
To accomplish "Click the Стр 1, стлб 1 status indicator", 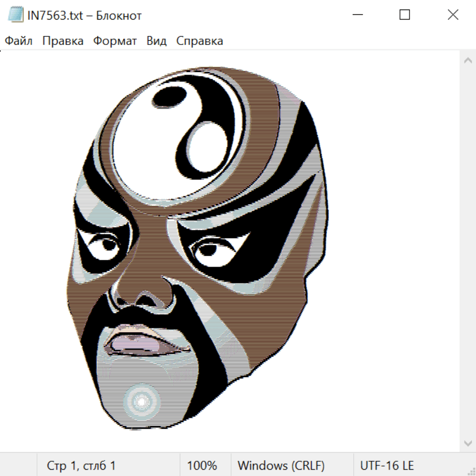I will [81, 465].
